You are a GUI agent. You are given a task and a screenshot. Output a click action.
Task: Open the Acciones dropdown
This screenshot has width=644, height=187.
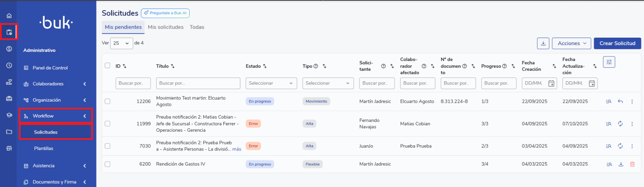click(x=571, y=43)
